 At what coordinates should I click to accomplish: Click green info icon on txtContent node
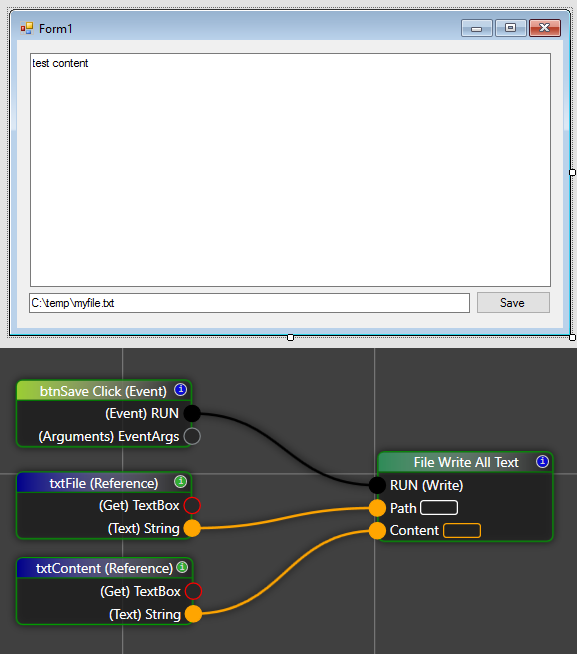coord(182,567)
